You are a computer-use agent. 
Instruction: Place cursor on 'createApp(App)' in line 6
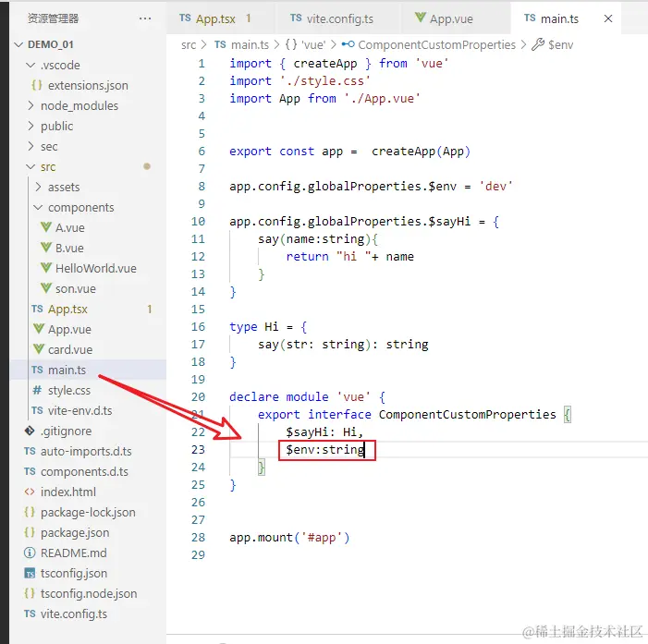421,152
